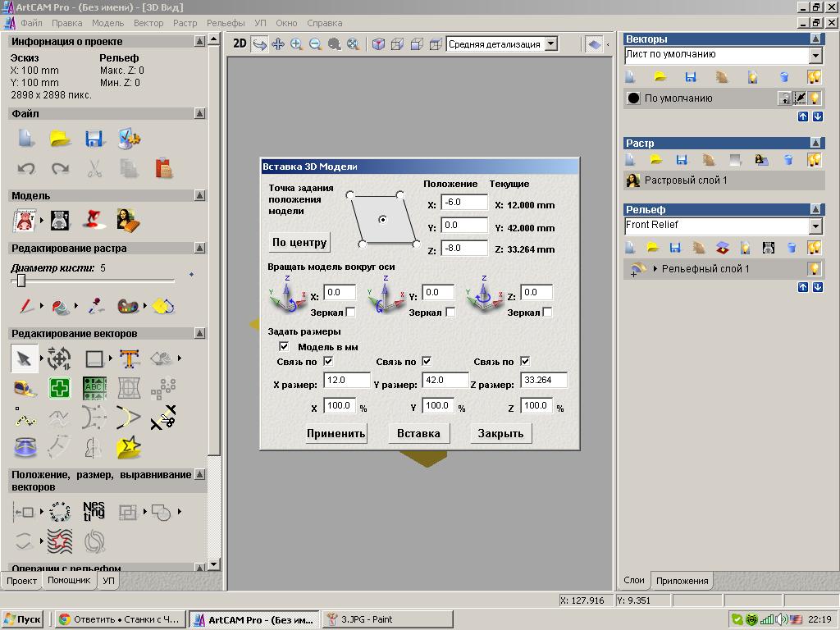Click the Zoom In magnifier icon
840x630 pixels.
pos(296,44)
